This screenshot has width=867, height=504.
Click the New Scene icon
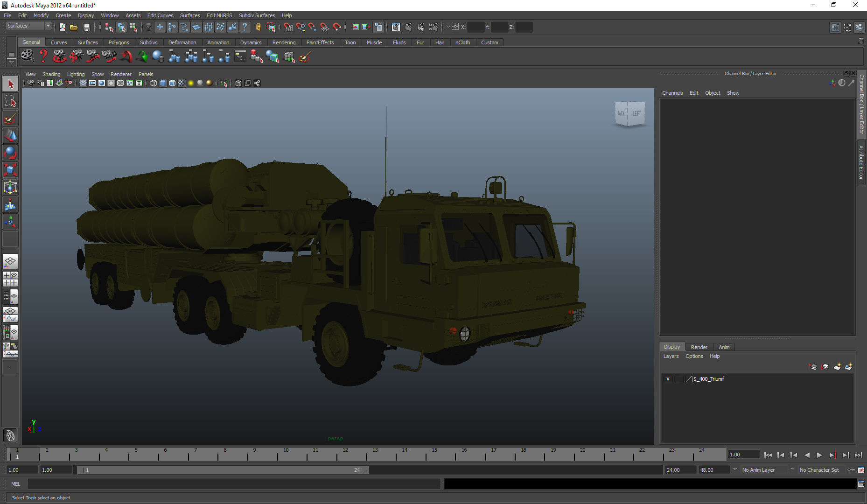62,27
